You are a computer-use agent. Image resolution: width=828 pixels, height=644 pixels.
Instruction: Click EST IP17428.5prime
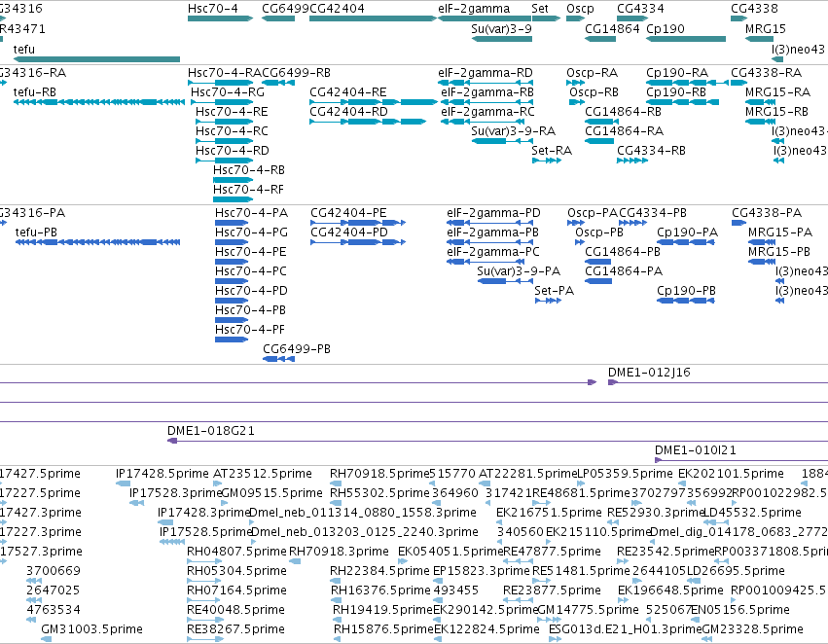coord(123,483)
